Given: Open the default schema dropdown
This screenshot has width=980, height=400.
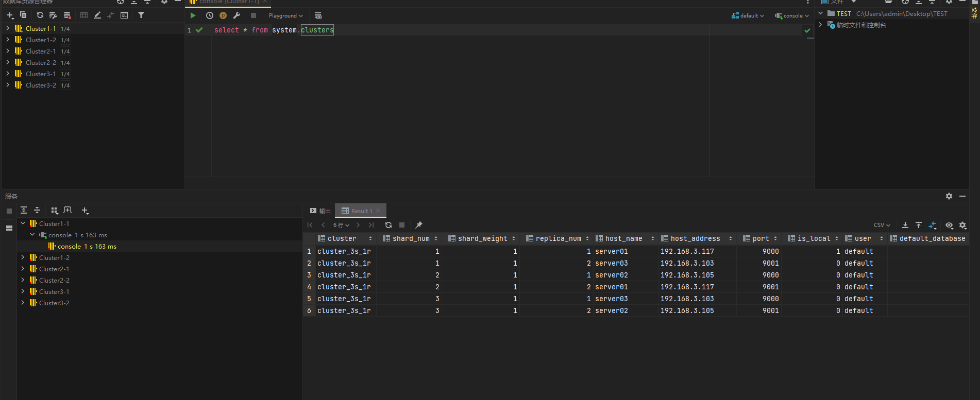Looking at the screenshot, I should pyautogui.click(x=748, y=15).
